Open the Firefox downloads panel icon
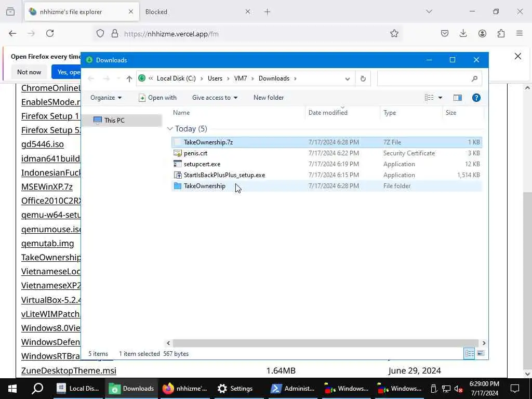 [463, 33]
